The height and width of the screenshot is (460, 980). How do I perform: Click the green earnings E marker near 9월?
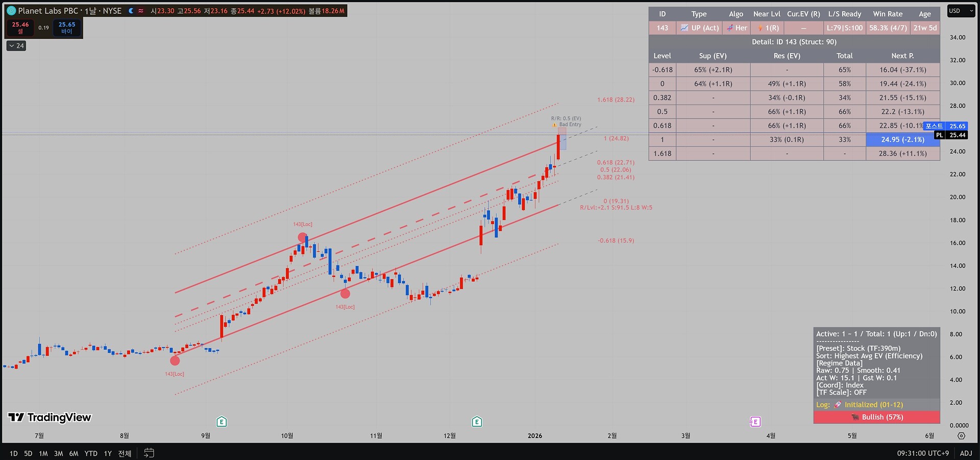click(221, 422)
